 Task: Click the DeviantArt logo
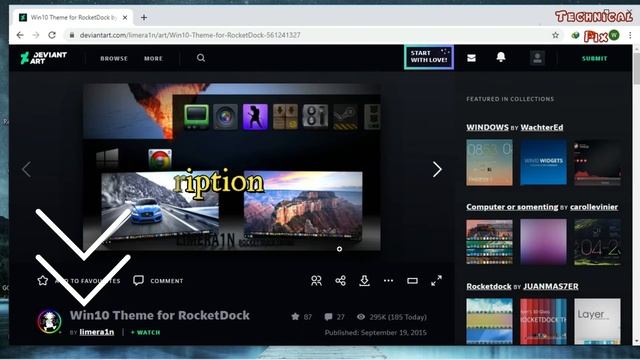pyautogui.click(x=43, y=58)
